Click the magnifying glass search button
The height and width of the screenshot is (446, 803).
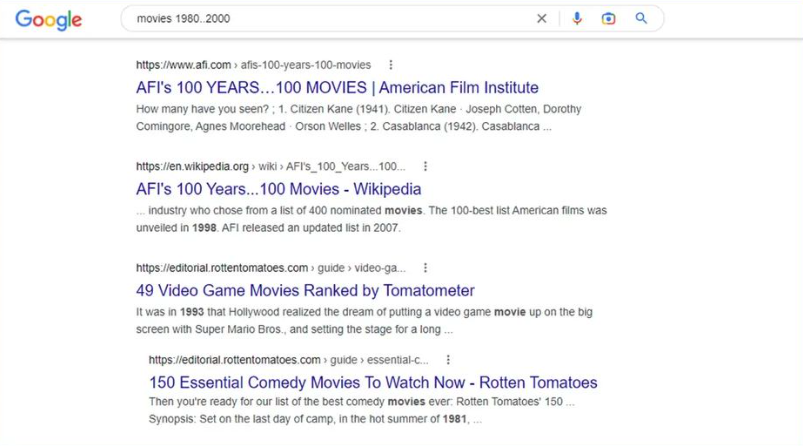pos(641,18)
